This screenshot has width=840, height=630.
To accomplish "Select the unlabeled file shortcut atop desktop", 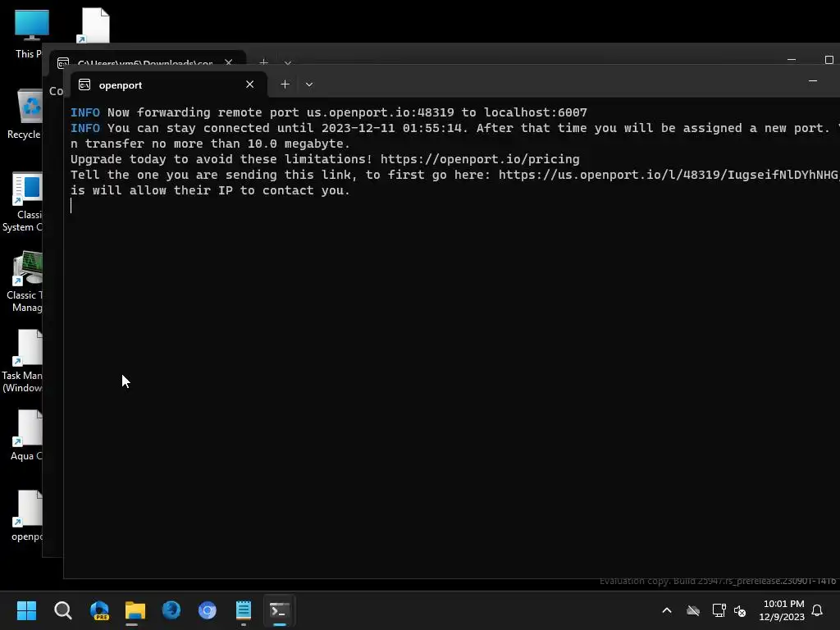I will click(94, 25).
